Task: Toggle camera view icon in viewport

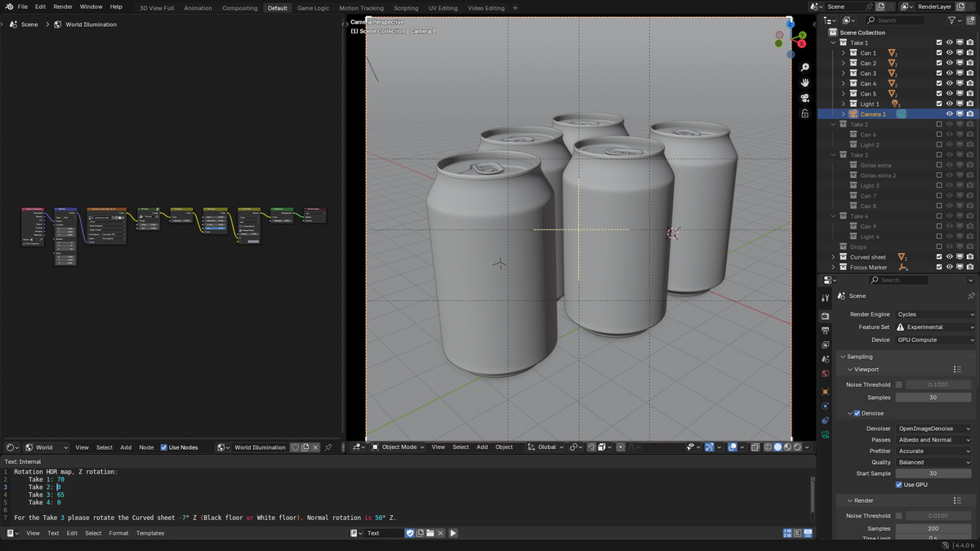Action: click(x=804, y=98)
